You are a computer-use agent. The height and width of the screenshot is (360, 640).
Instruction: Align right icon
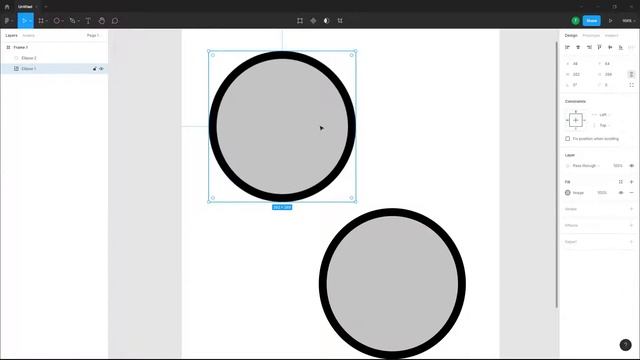point(589,47)
